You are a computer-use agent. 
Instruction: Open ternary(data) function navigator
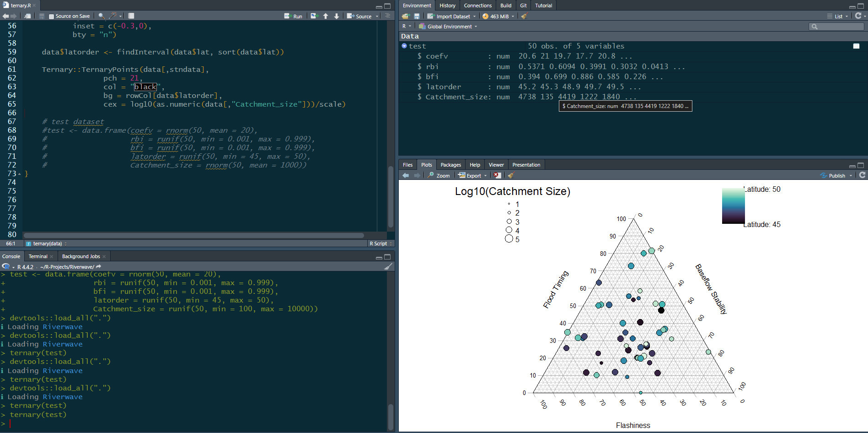pyautogui.click(x=47, y=244)
